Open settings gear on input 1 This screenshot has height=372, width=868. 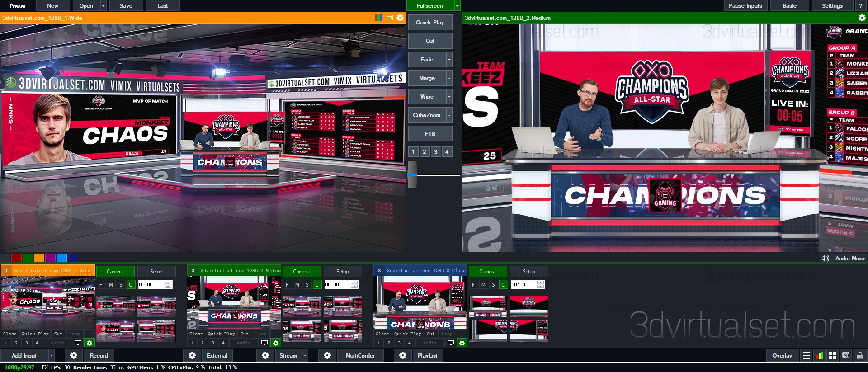[x=90, y=343]
